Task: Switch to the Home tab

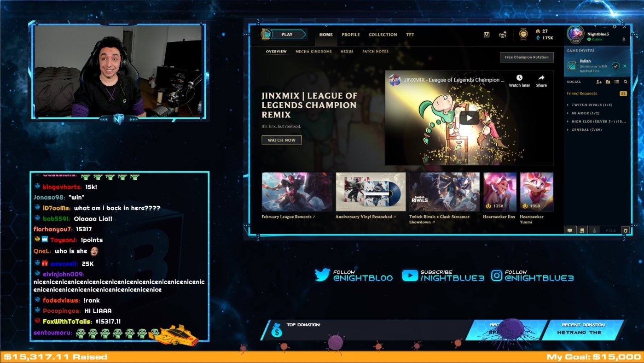Action: tap(326, 35)
